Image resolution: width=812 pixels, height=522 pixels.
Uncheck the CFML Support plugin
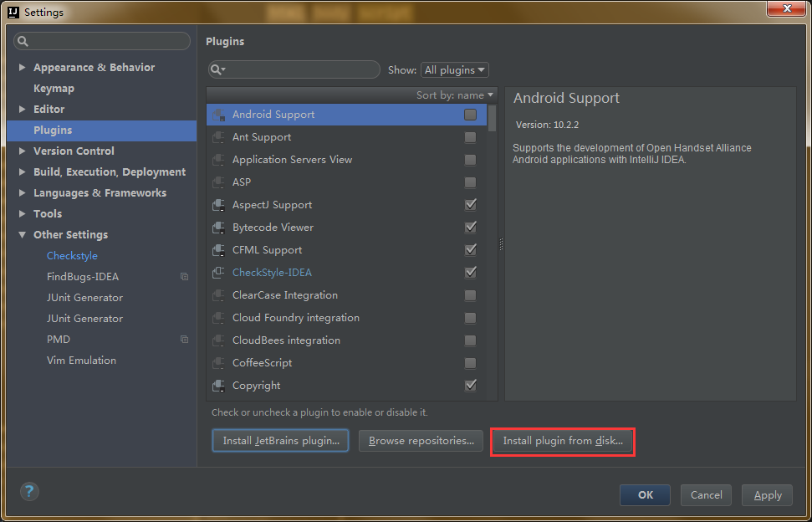point(470,249)
